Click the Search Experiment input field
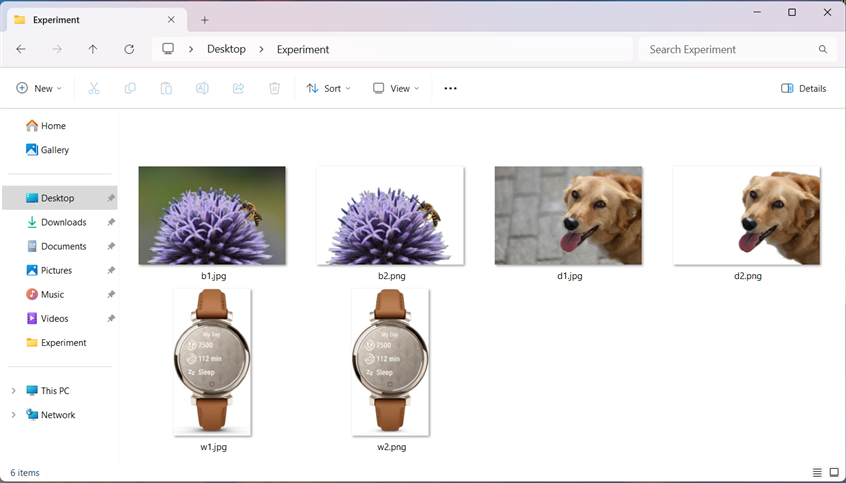The image size is (846, 483). [730, 49]
